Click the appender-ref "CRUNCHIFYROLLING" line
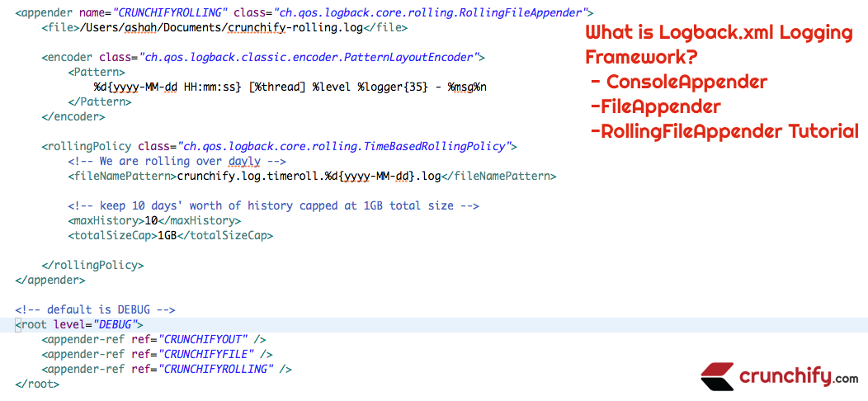The width and height of the screenshot is (868, 401). click(167, 369)
